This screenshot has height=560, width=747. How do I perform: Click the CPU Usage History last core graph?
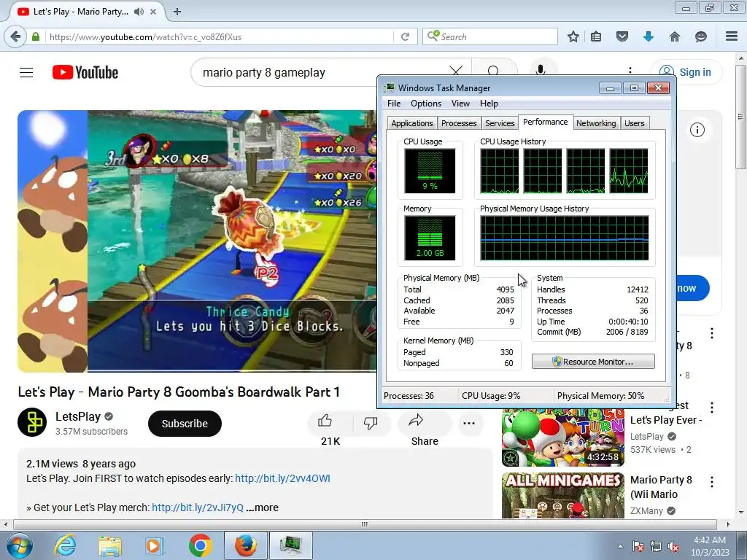pos(628,171)
